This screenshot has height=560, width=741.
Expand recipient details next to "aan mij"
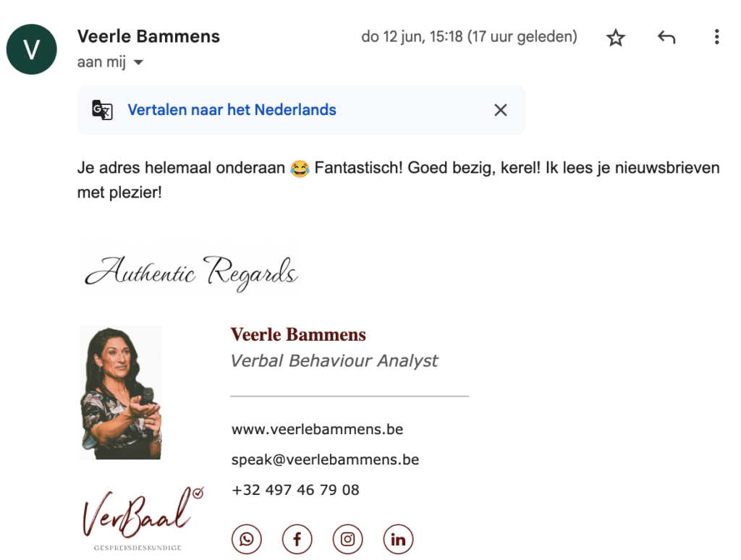(x=138, y=62)
